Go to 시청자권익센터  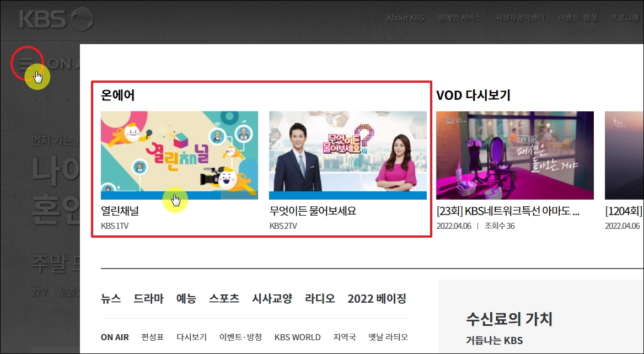(519, 18)
